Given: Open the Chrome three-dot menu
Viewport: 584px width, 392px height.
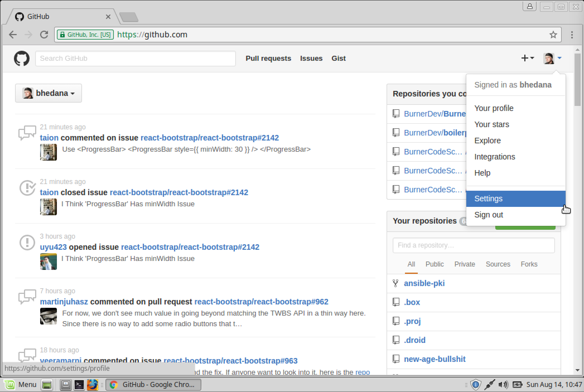Looking at the screenshot, I should pyautogui.click(x=572, y=35).
